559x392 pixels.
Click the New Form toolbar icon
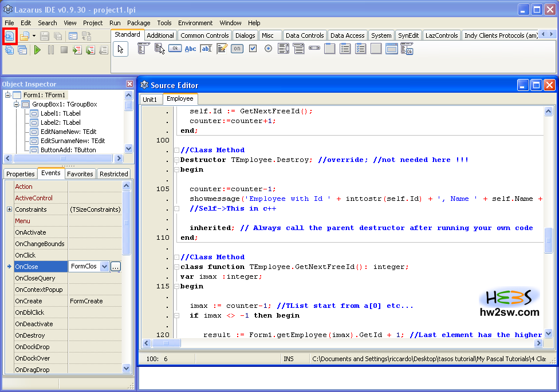[x=73, y=36]
